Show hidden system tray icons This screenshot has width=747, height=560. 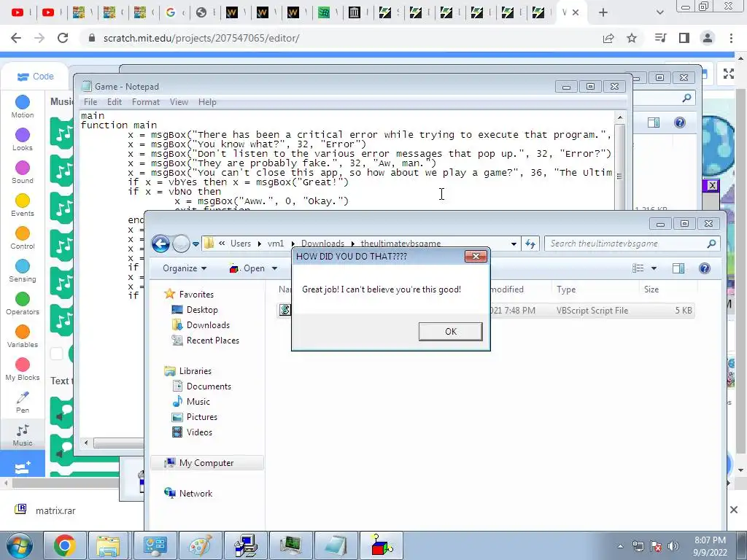tap(620, 546)
